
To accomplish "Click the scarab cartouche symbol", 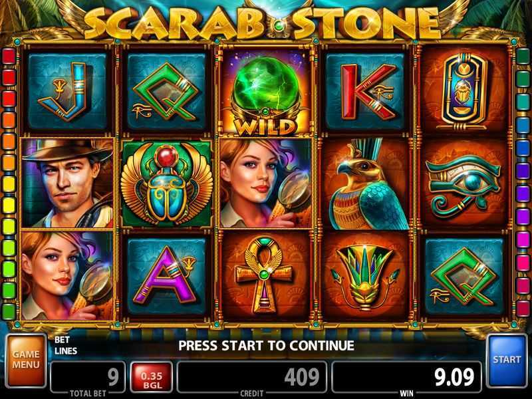I will [x=464, y=92].
